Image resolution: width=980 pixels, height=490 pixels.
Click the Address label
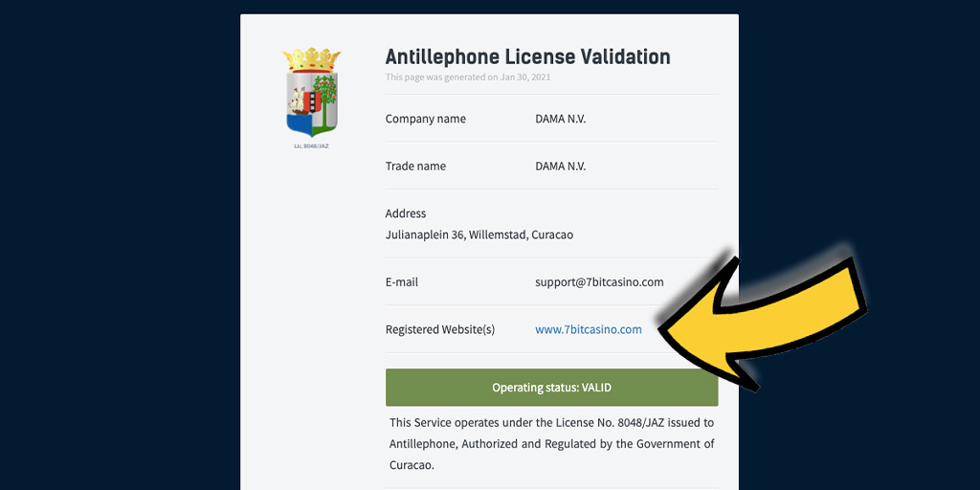coord(406,213)
